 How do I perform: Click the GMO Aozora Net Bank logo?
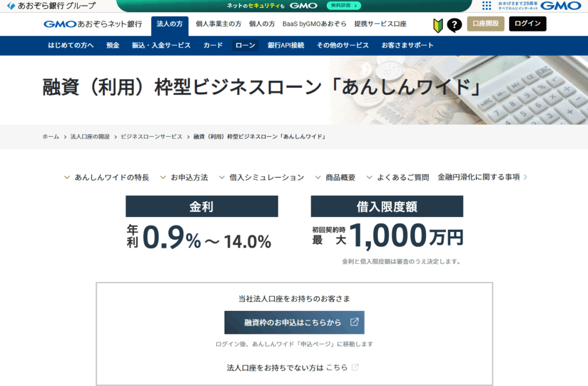92,24
